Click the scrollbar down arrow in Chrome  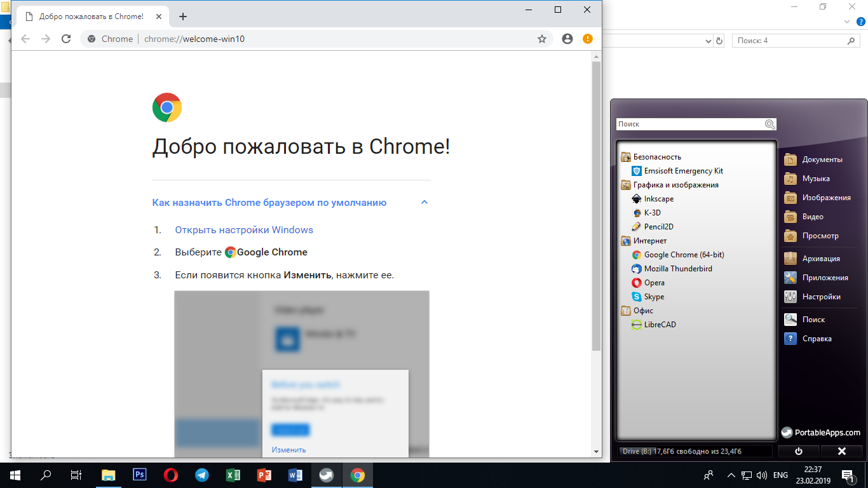(x=596, y=452)
